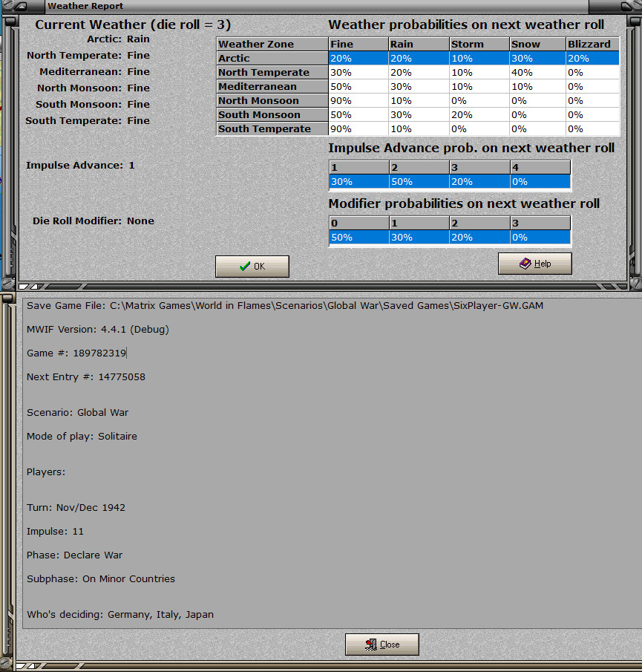
Task: Click Impulse Advance column 2 header
Action: (x=419, y=168)
